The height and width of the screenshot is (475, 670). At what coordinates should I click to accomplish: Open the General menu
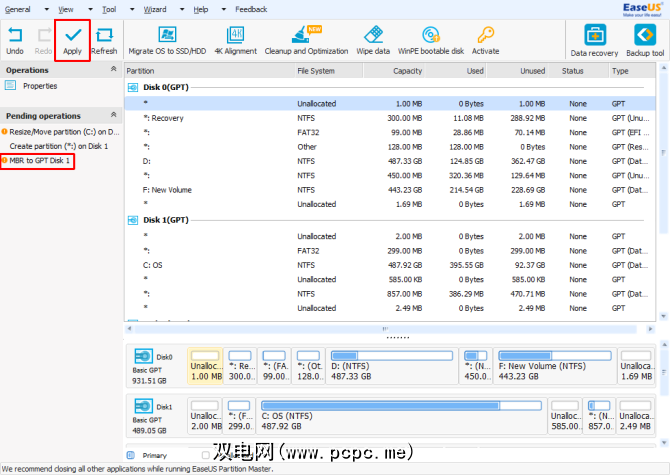click(x=18, y=9)
